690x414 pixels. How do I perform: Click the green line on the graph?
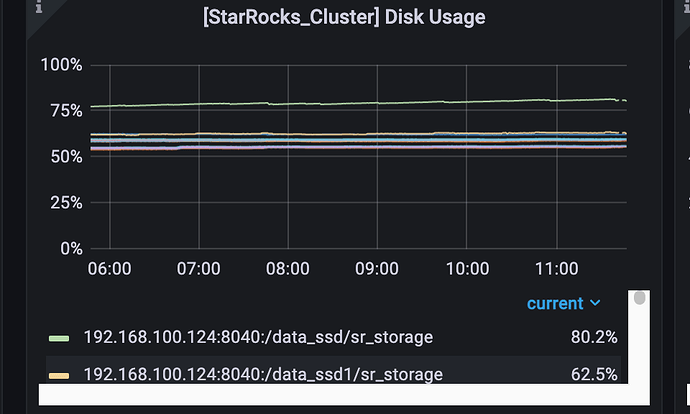coord(359,103)
